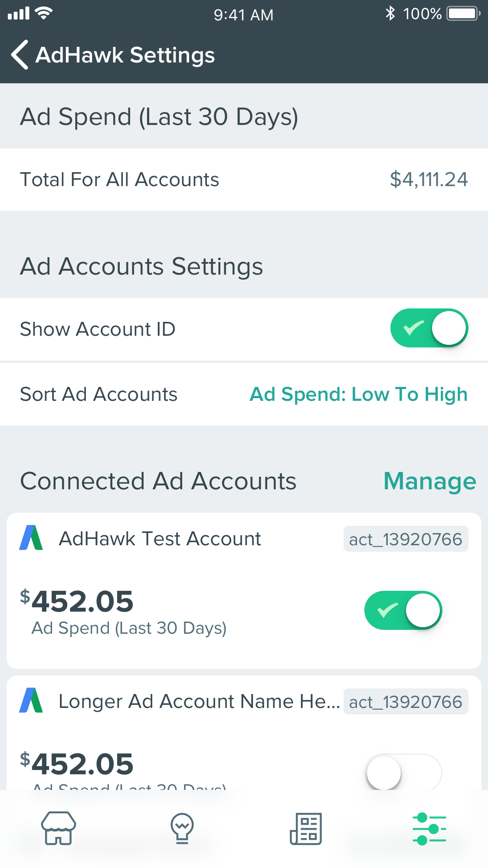Disable the Show Account ID switch
The width and height of the screenshot is (488, 868).
(429, 328)
